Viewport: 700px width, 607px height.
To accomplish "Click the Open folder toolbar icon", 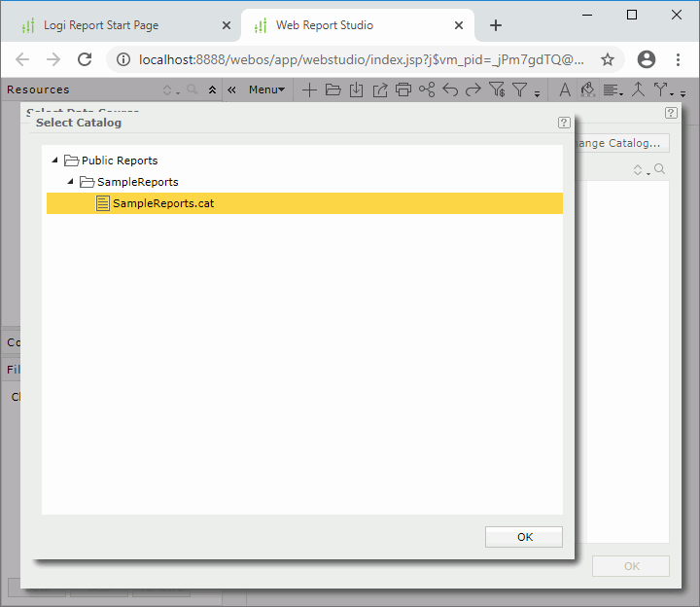I will pyautogui.click(x=332, y=90).
